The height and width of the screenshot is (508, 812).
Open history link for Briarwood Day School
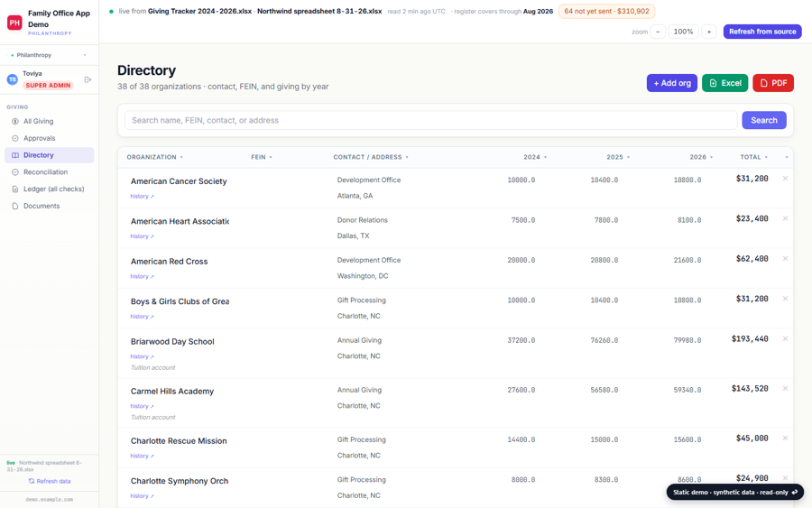point(142,356)
